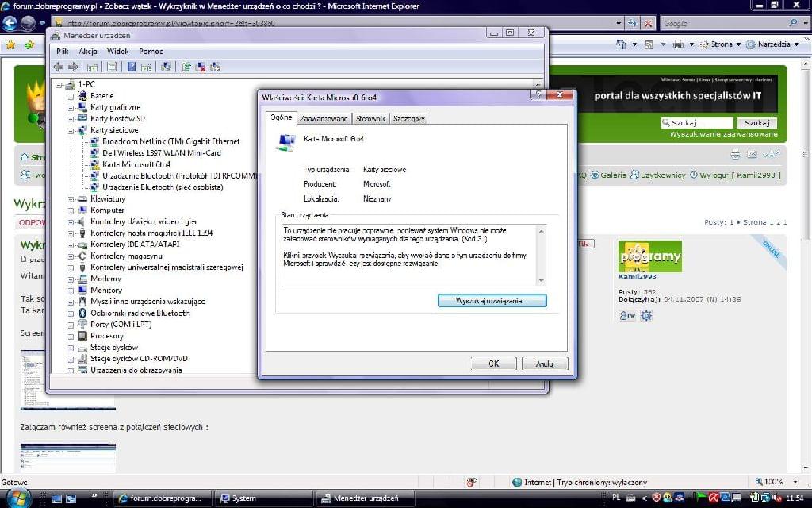Click the device status text box scrollbar
This screenshot has height=508, width=812.
click(541, 256)
